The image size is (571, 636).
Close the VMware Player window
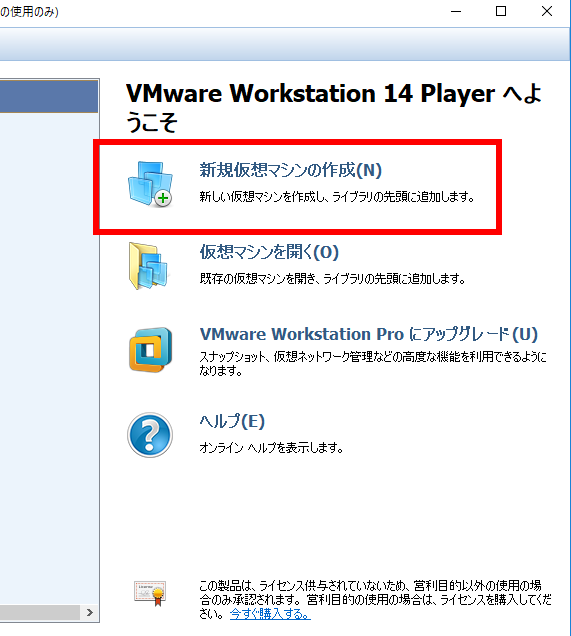pyautogui.click(x=547, y=11)
